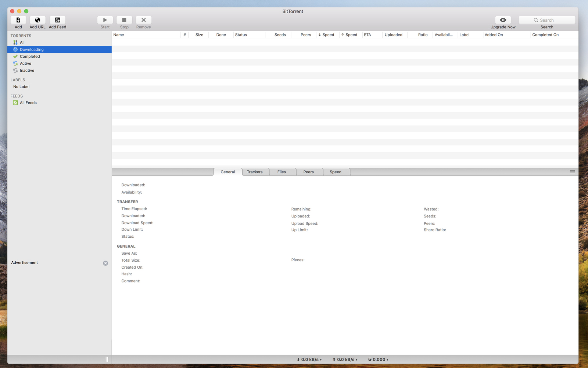
Task: Sort by the download Speed column
Action: click(328, 35)
